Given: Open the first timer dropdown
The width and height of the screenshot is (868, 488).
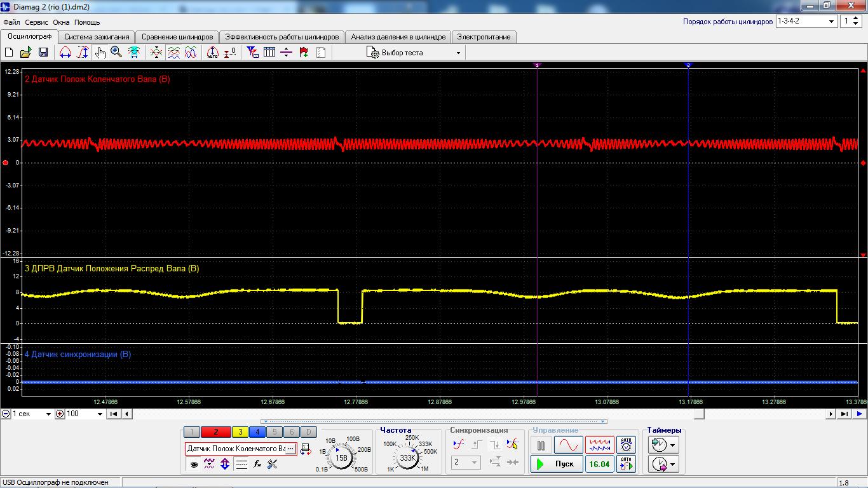Looking at the screenshot, I should click(663, 445).
